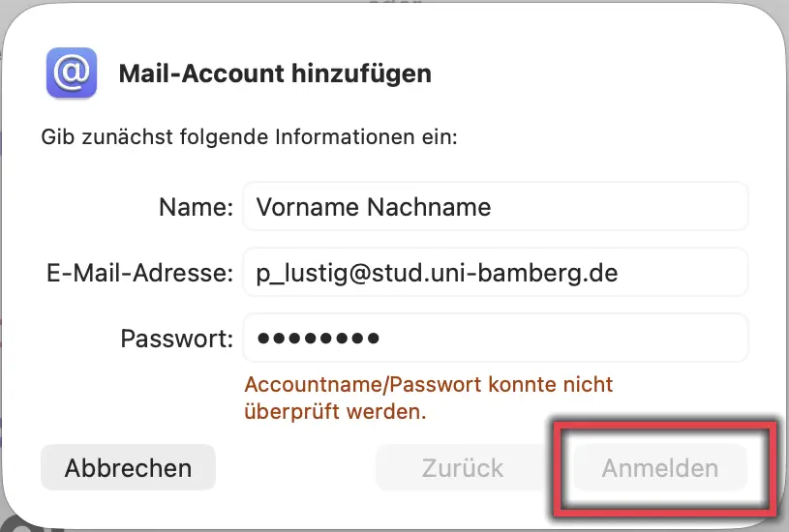The image size is (789, 532).
Task: Click the blue Mail @ icon
Action: 71,73
